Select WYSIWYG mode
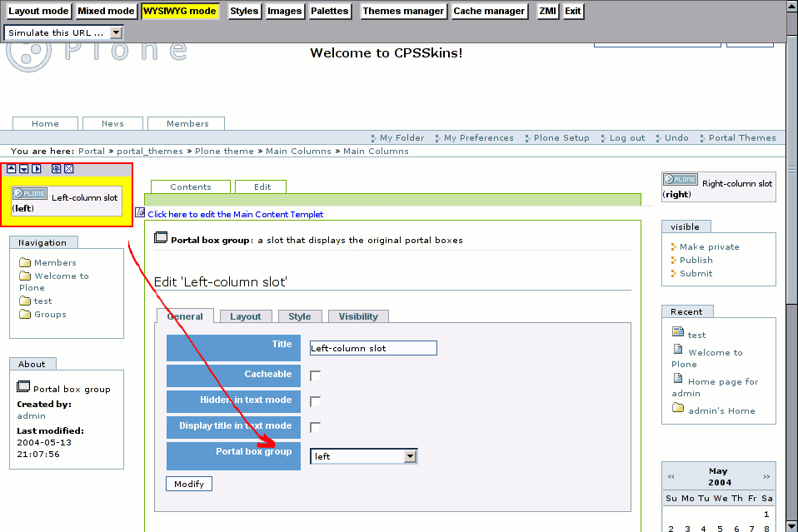The image size is (798, 532). 180,11
